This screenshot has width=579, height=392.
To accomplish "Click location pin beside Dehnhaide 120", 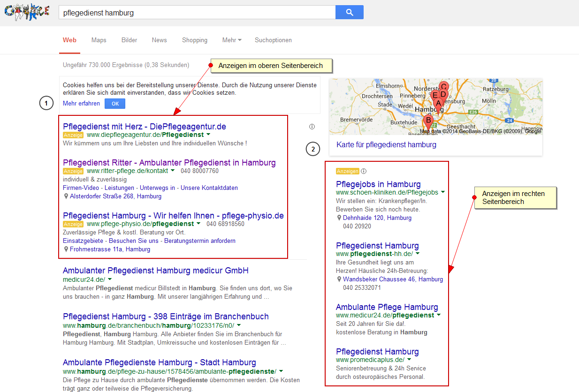I will (339, 218).
